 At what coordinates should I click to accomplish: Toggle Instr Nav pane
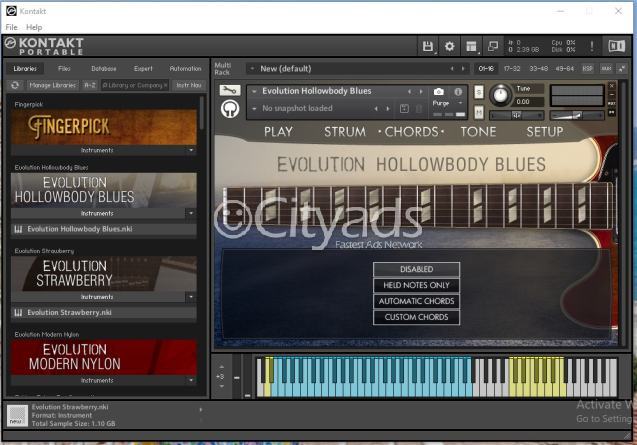pos(189,85)
